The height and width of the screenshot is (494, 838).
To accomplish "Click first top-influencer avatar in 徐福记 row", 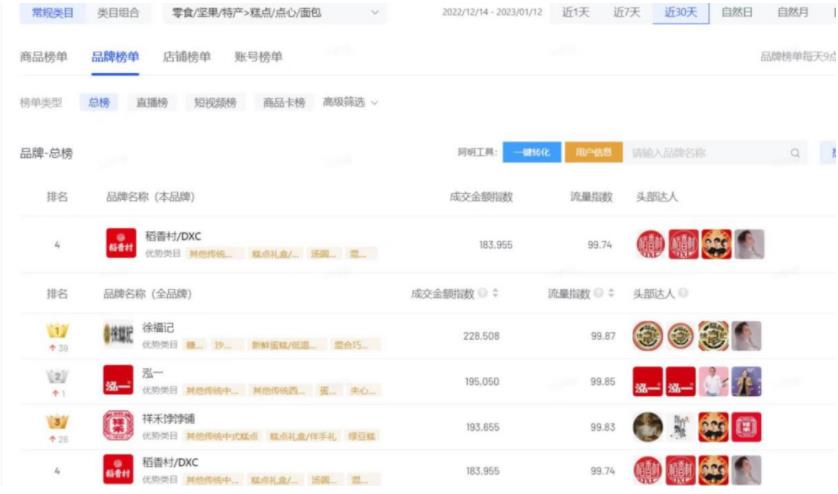I will tap(648, 336).
